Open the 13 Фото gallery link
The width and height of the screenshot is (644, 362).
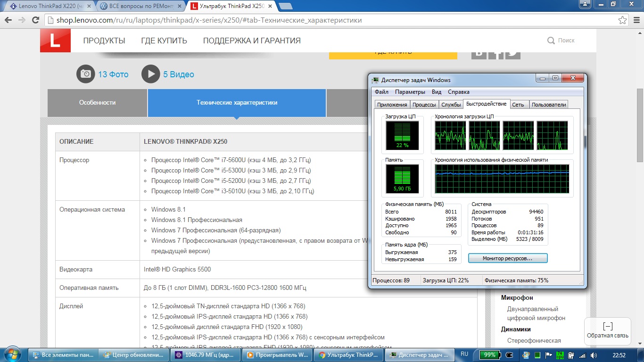113,74
